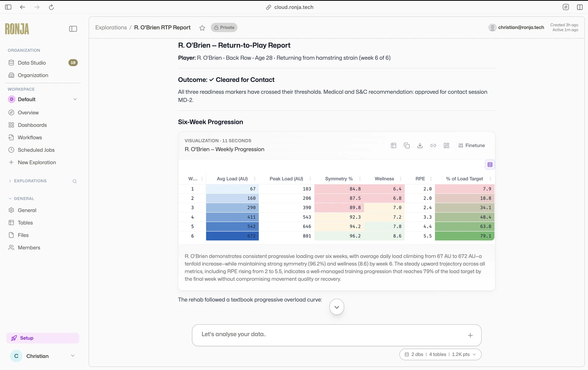
Task: Click the Finetune button
Action: click(x=472, y=145)
